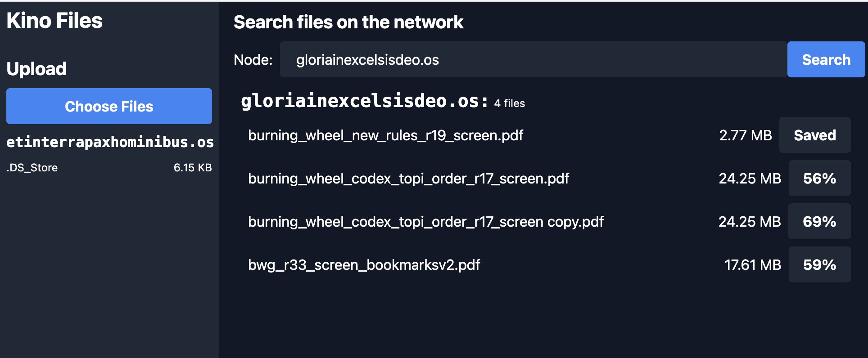Click the 4 files count label
The width and height of the screenshot is (868, 358).
[510, 103]
